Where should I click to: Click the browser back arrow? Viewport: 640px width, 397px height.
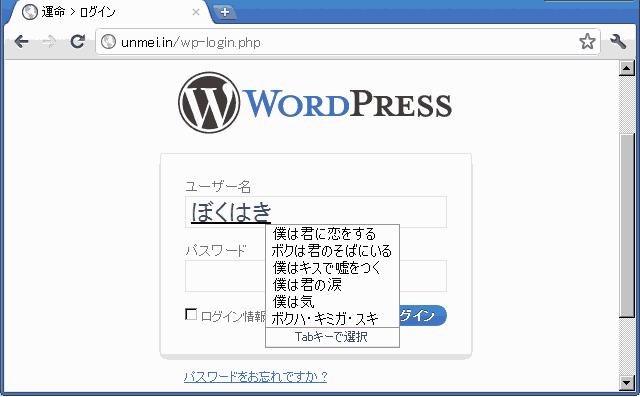(x=21, y=42)
